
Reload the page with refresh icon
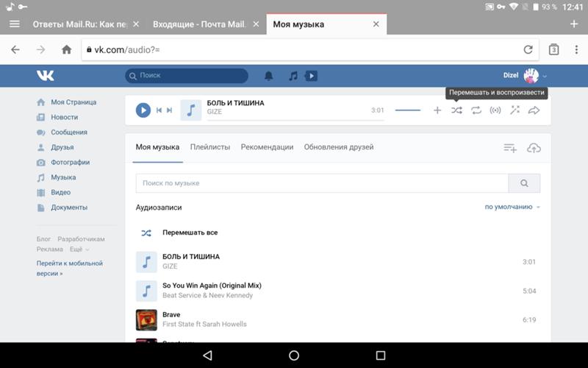tap(528, 49)
